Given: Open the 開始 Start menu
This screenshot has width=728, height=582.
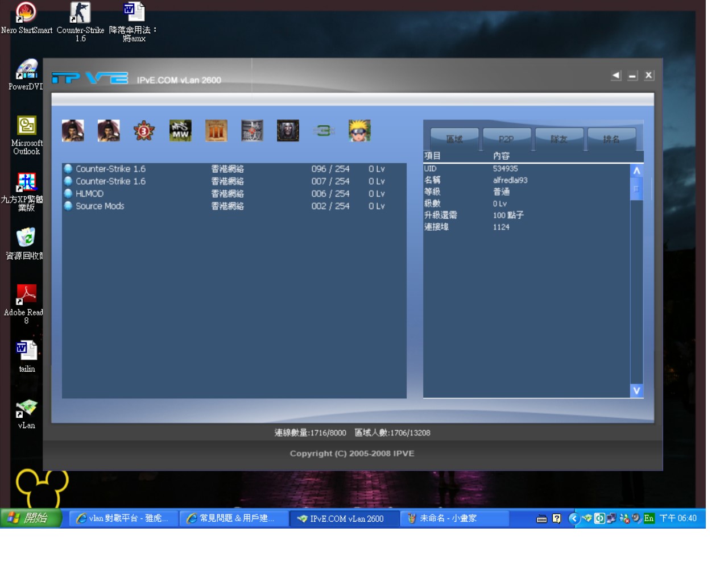Looking at the screenshot, I should 31,518.
